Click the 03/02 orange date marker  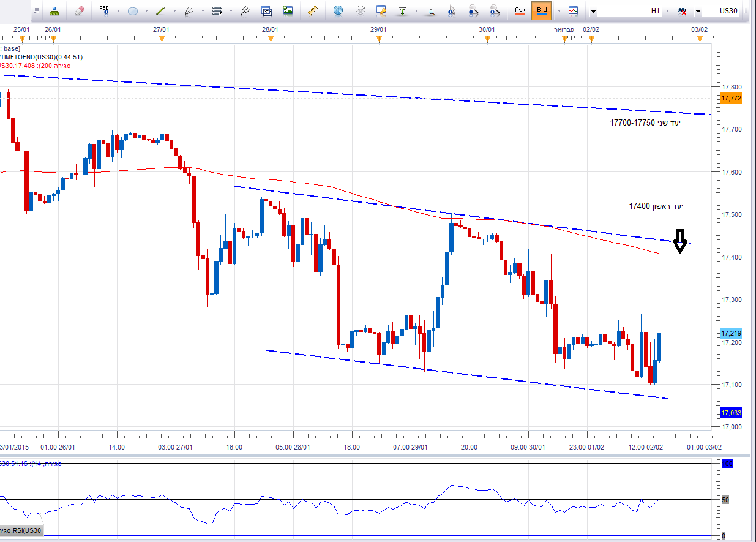tap(700, 39)
